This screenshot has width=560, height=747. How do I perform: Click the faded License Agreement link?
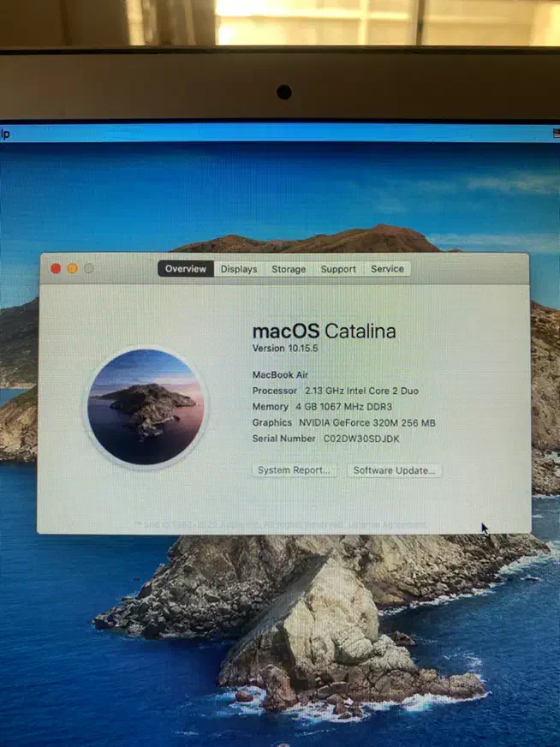coord(387,524)
